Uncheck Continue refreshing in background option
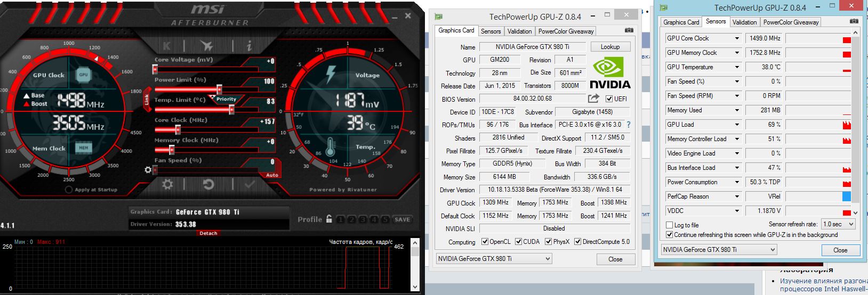868x295 pixels. click(670, 234)
